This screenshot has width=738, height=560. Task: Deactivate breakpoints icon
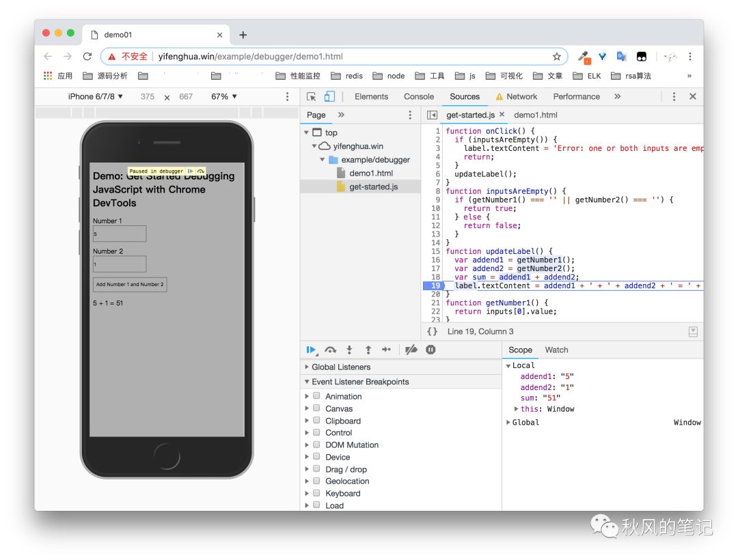(x=411, y=350)
